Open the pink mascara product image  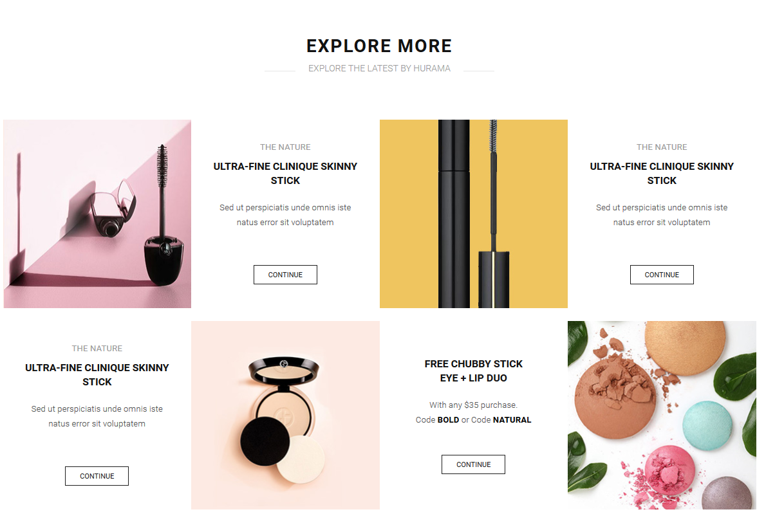[x=97, y=214]
